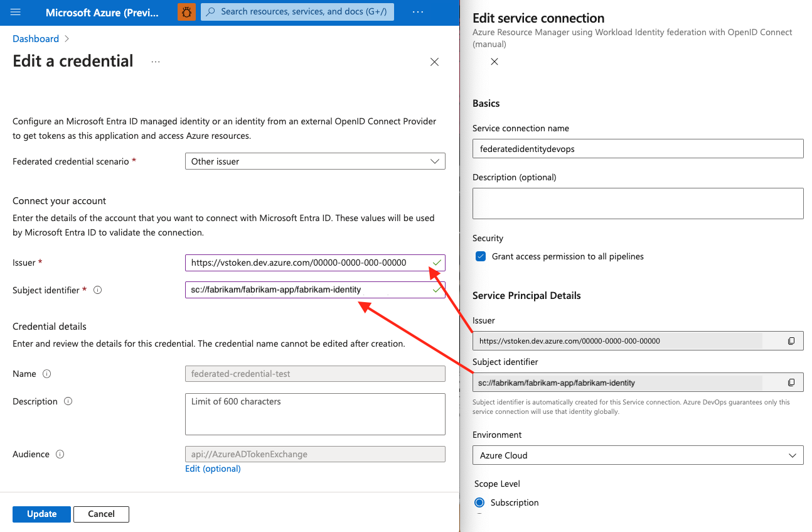This screenshot has height=532, width=812.
Task: Click the Service Principal Details heading
Action: pyautogui.click(x=526, y=296)
